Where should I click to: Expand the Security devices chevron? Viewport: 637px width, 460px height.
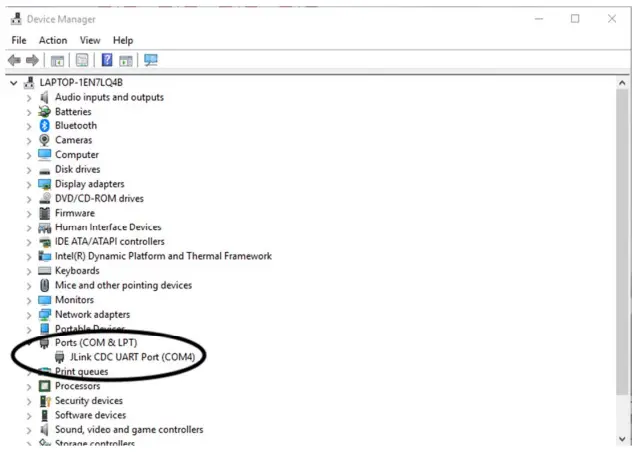29,402
